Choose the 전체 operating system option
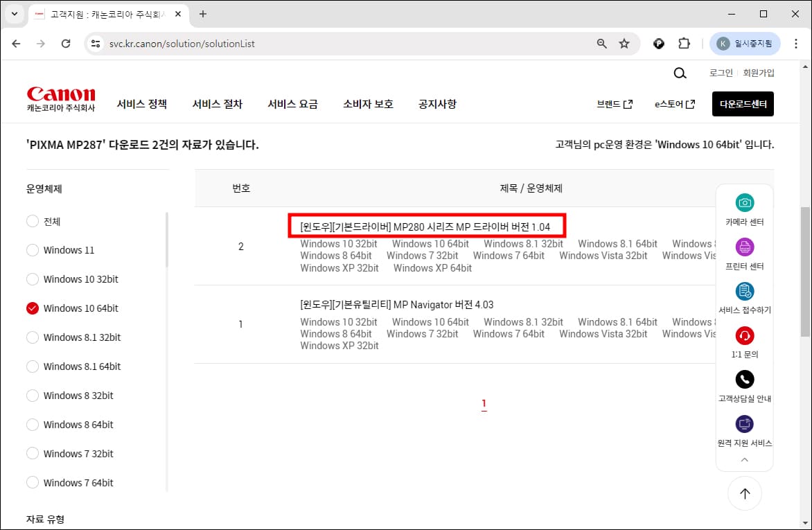Image resolution: width=812 pixels, height=530 pixels. (33, 221)
